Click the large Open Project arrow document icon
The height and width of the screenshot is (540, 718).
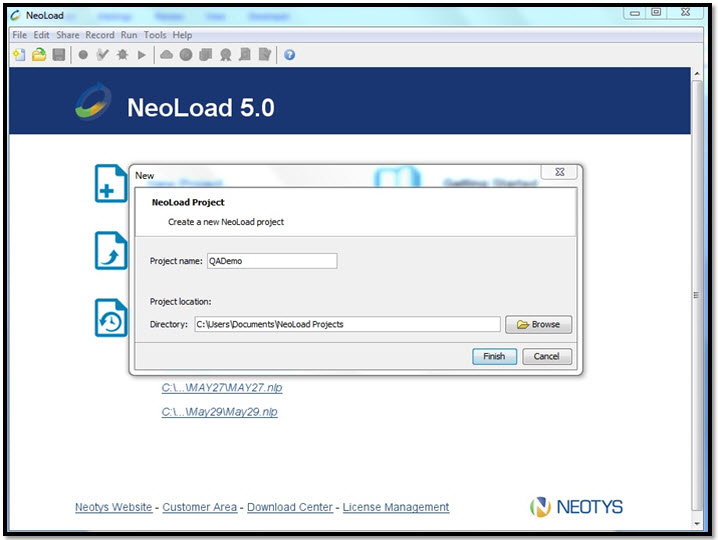pos(111,251)
